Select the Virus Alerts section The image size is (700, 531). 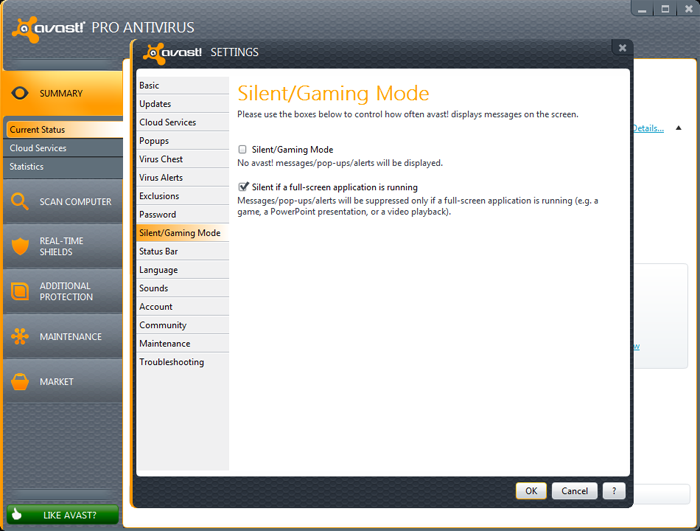[183, 177]
